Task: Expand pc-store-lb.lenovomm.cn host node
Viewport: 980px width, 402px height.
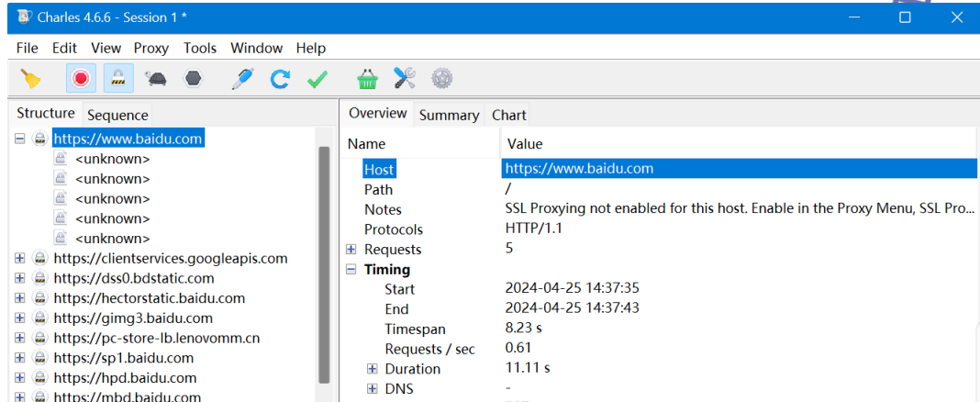Action: pos(20,339)
